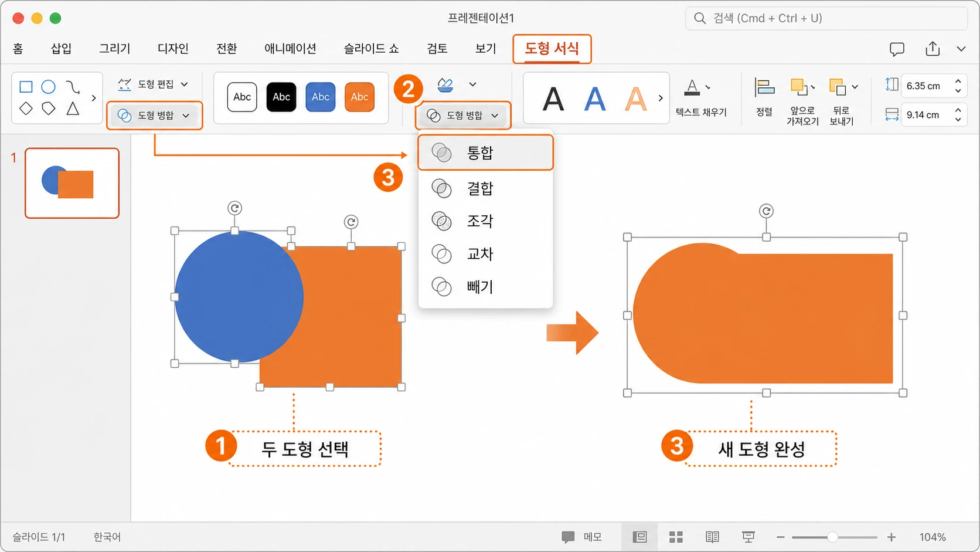Screen dimensions: 980x552
Task: Choose 교차 from merge shapes menu
Action: [x=485, y=254]
